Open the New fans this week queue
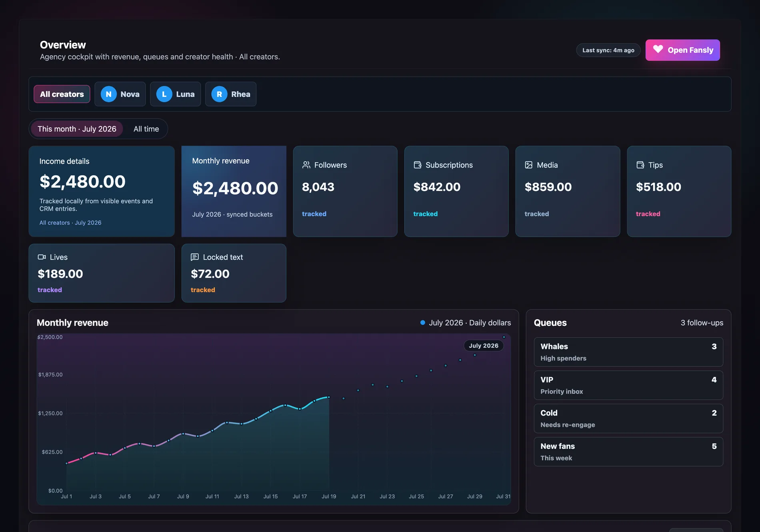The image size is (760, 532). click(x=628, y=452)
